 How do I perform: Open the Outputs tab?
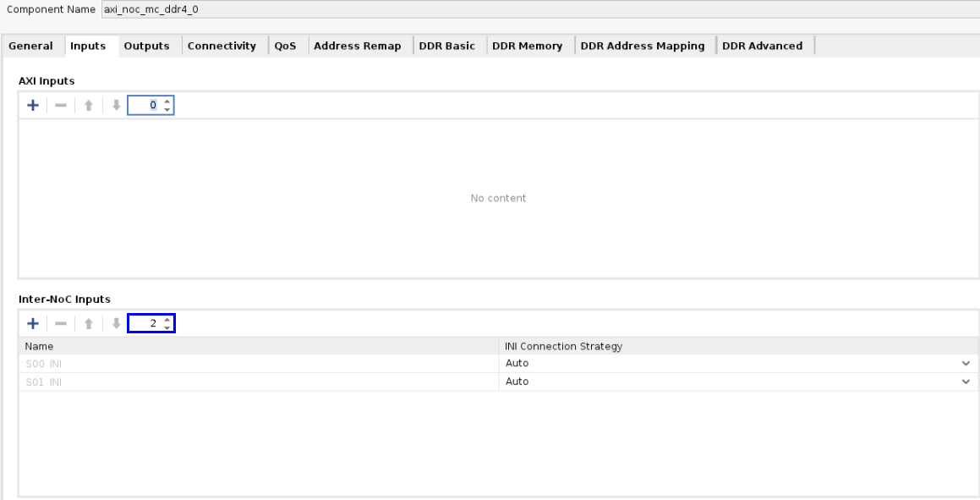click(x=146, y=46)
